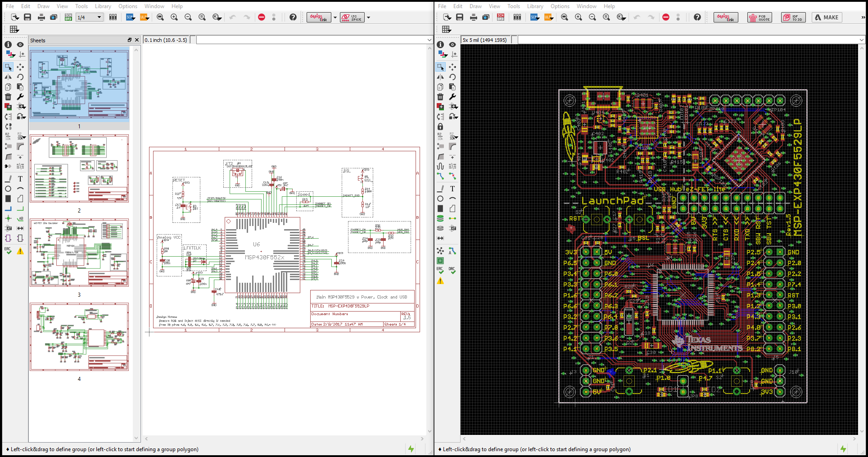Viewport: 868px width, 457px height.
Task: Select the Info tool in the schematic toolbar
Action: 8,45
